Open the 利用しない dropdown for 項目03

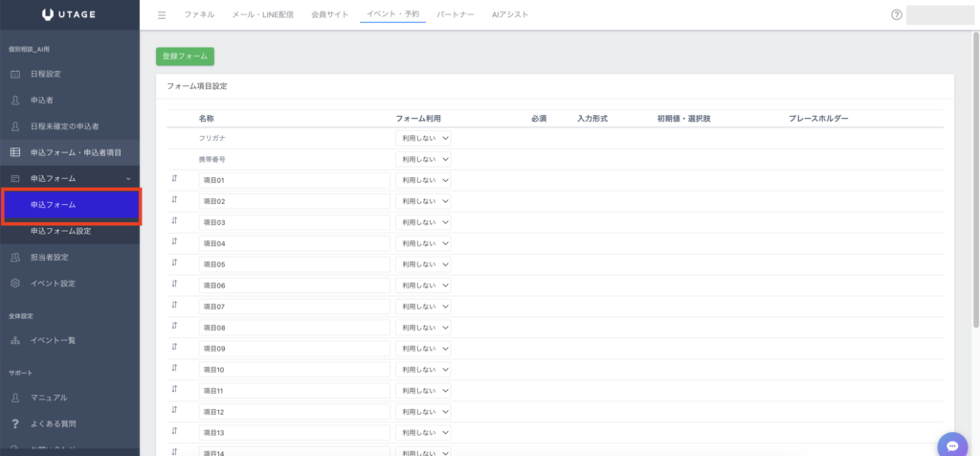[x=422, y=222]
